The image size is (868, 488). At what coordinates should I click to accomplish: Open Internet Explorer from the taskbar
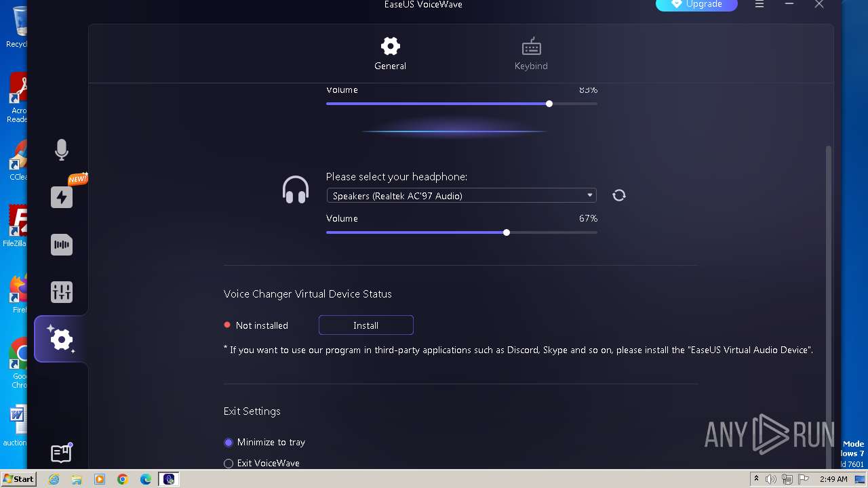tap(54, 479)
